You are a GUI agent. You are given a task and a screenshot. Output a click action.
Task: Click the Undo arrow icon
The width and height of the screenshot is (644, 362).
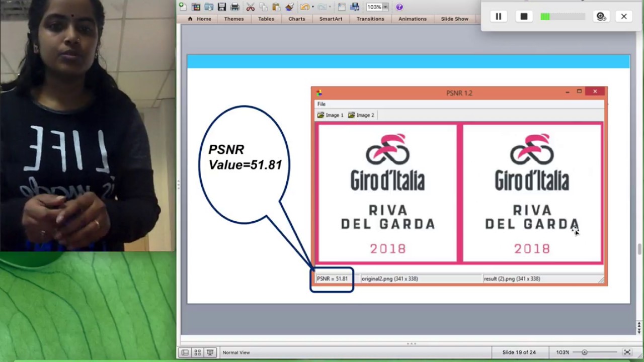pos(304,7)
